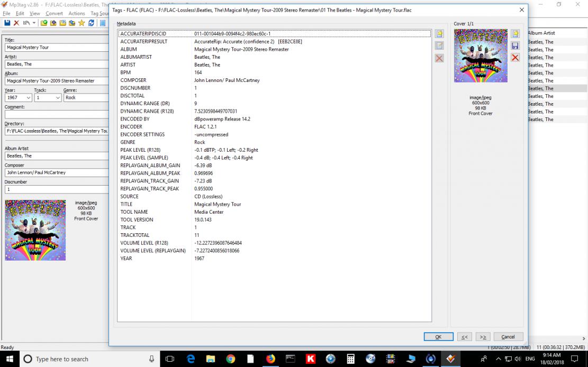The height and width of the screenshot is (367, 588).
Task: Open Microsoft Edge from the taskbar
Action: point(191,359)
